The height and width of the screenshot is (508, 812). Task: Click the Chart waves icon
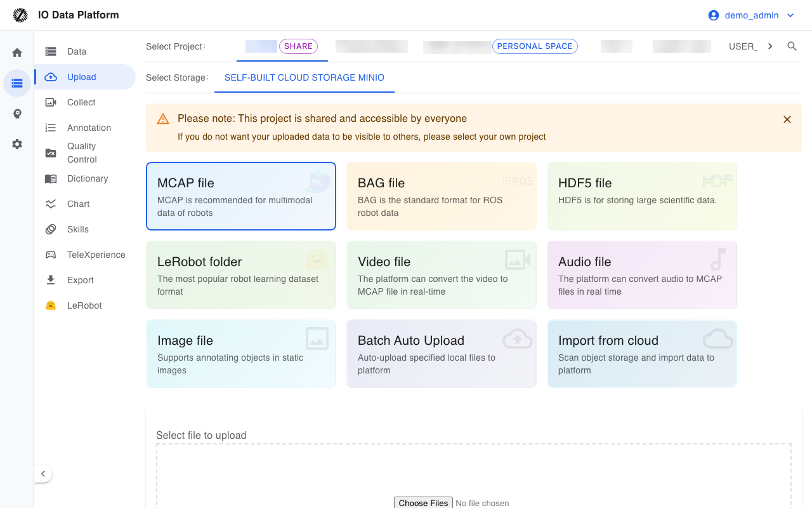point(51,204)
